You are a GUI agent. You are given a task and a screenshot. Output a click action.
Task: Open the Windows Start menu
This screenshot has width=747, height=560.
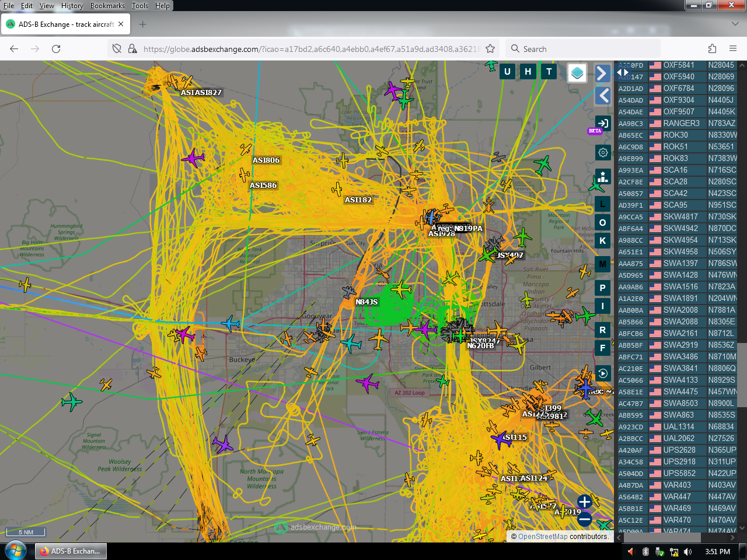coord(16,551)
